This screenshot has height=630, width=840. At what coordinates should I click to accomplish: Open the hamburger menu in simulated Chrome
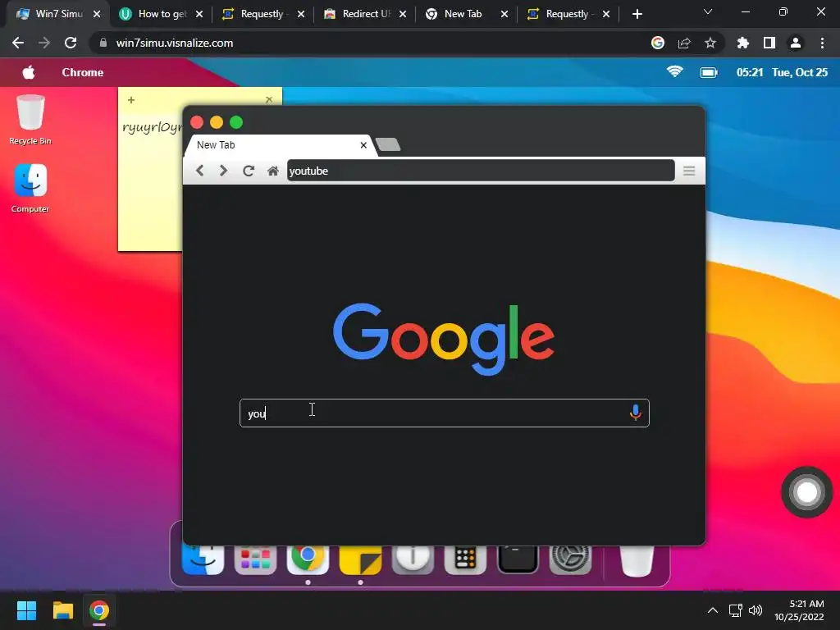[689, 171]
